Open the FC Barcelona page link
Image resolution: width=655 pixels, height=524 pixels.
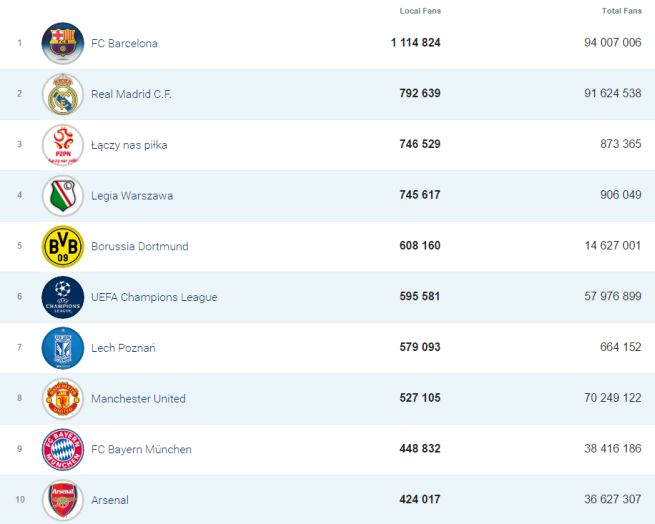click(x=124, y=44)
